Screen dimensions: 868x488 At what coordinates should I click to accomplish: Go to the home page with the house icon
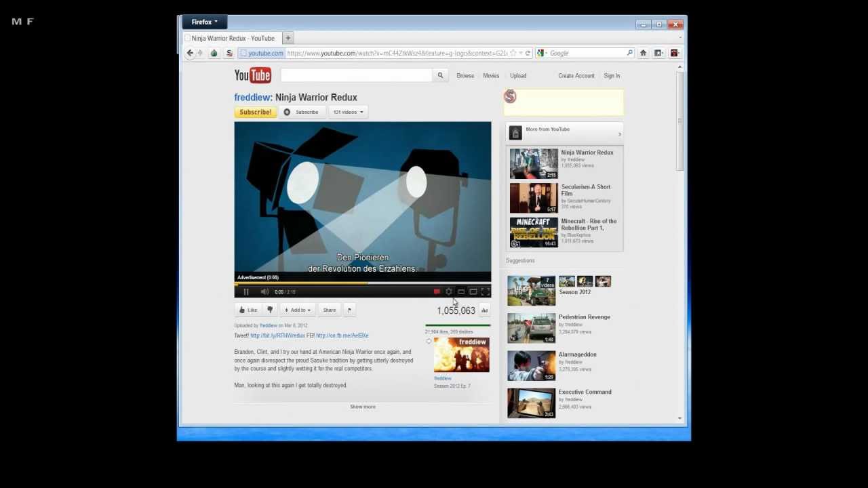click(x=644, y=53)
